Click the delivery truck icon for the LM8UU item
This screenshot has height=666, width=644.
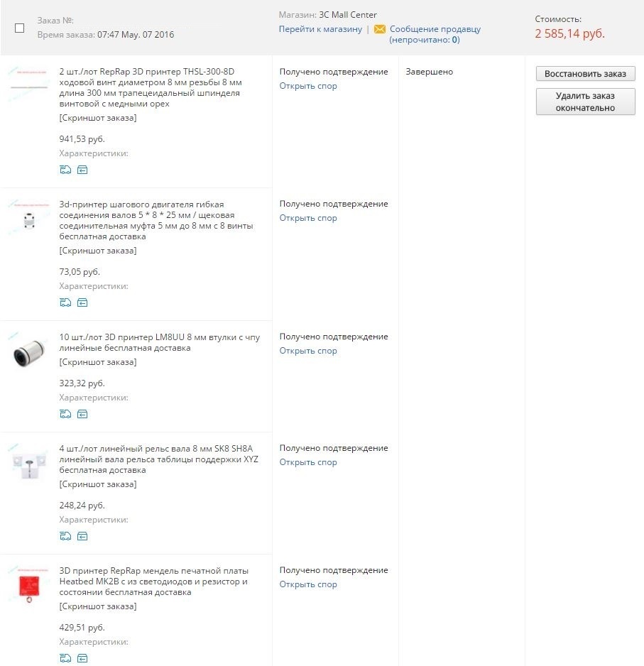click(x=65, y=414)
